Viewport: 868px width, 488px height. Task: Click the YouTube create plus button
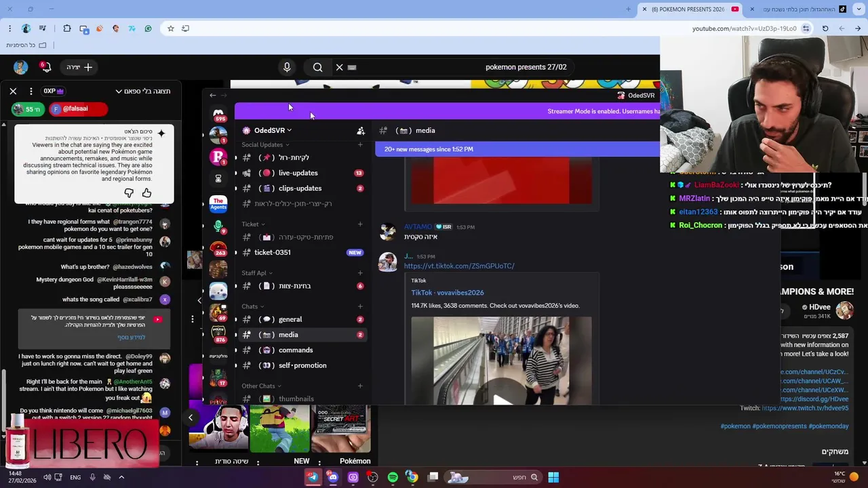click(80, 67)
